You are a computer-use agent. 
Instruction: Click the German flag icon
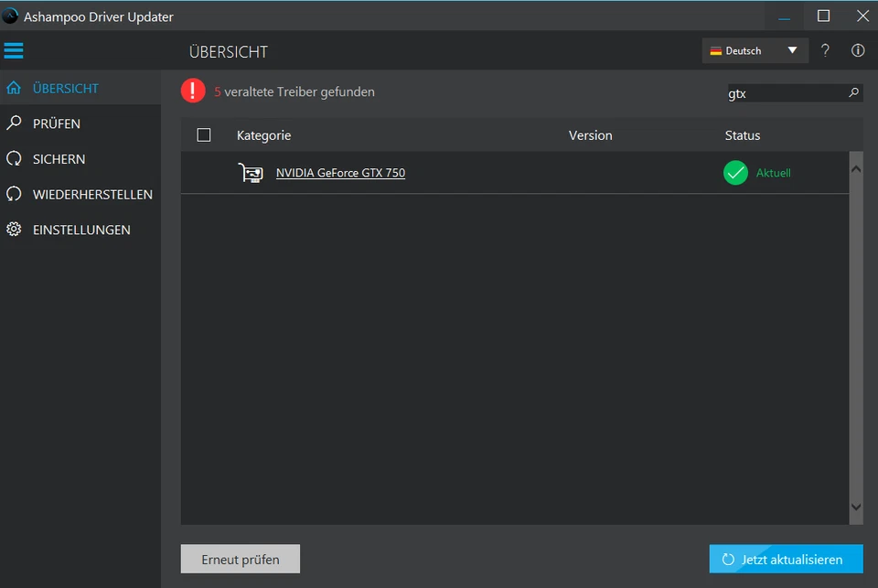click(714, 51)
